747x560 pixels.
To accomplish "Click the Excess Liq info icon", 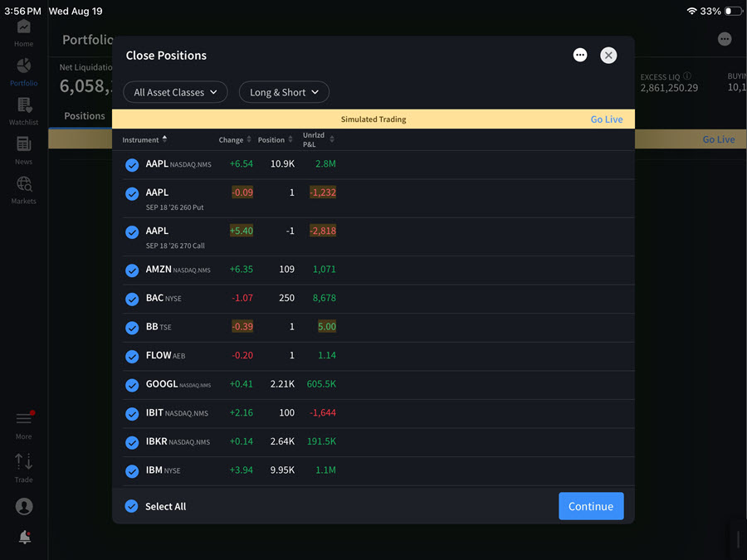I will click(687, 75).
